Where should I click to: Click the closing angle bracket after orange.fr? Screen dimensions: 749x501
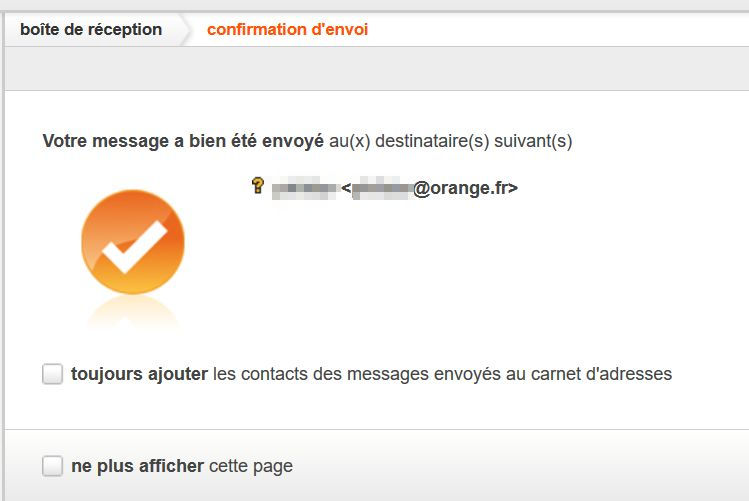click(513, 187)
